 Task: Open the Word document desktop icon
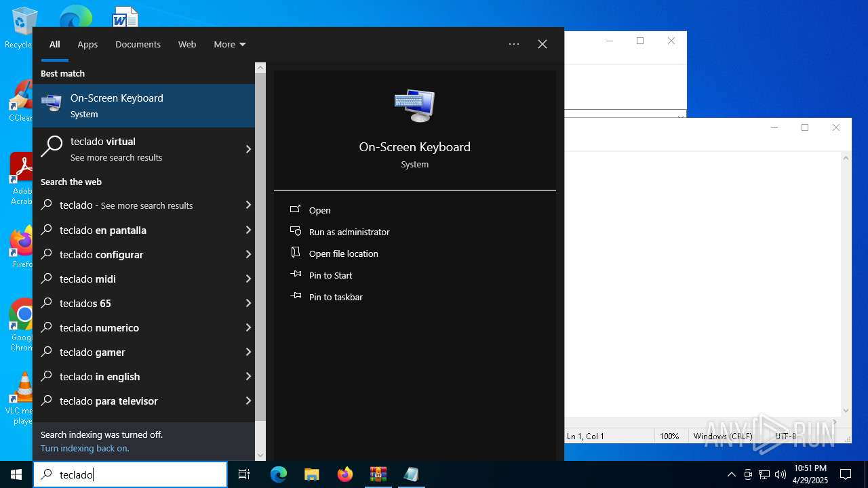[125, 17]
